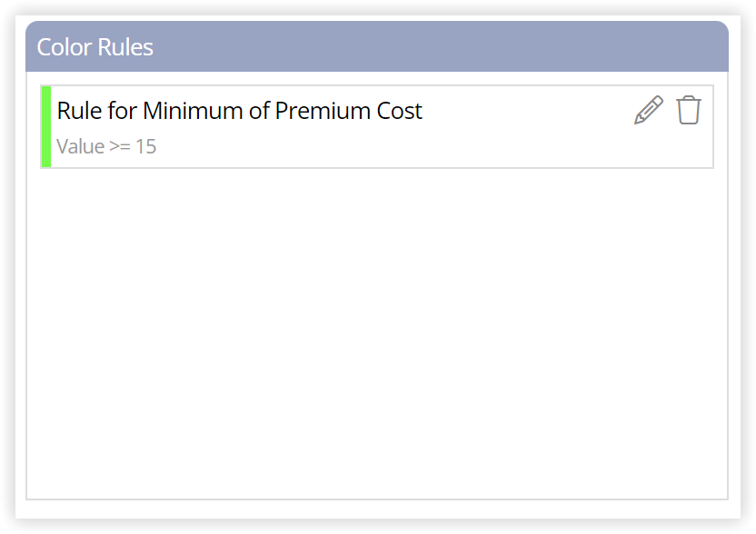Click the empty area below the rule
This screenshot has height=534, width=756.
[377, 332]
